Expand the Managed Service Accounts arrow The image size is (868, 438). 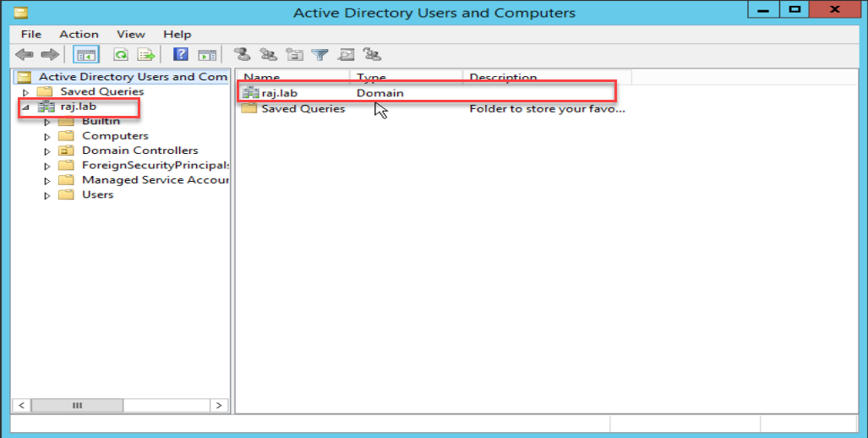[47, 180]
